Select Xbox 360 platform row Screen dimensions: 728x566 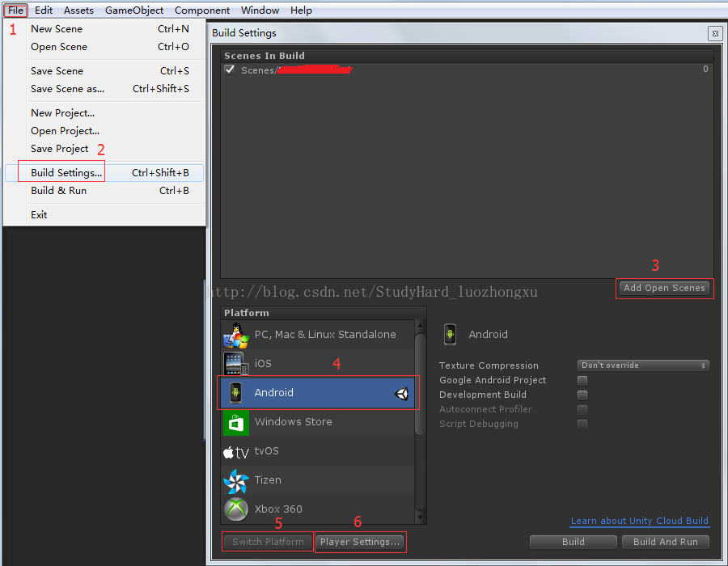318,509
